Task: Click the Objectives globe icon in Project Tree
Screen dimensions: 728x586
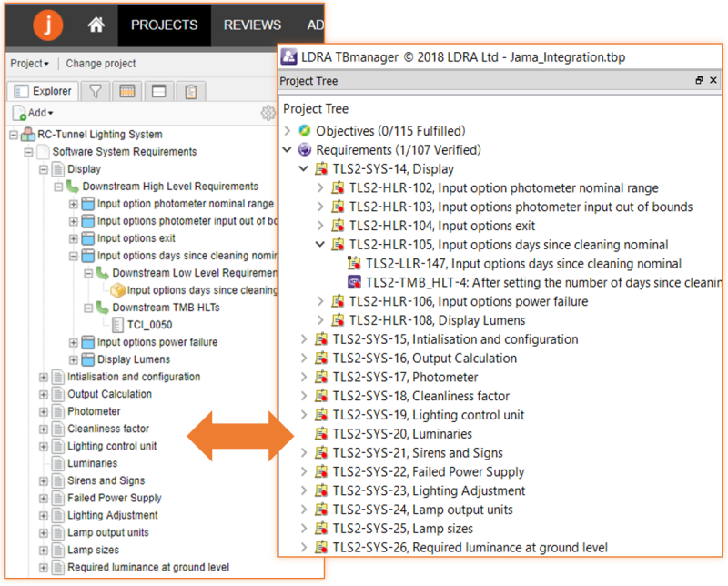Action: coord(303,130)
